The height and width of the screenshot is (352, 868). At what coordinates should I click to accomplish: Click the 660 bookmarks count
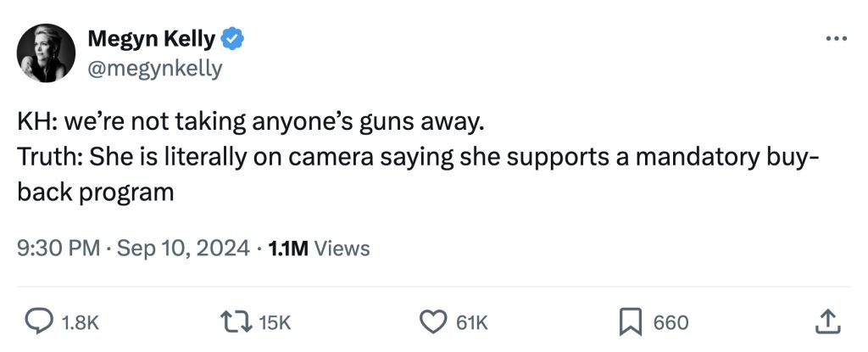tap(670, 322)
